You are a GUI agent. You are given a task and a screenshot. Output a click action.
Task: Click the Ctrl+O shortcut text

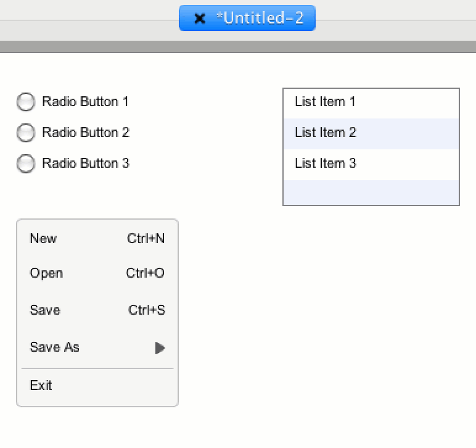pos(146,273)
